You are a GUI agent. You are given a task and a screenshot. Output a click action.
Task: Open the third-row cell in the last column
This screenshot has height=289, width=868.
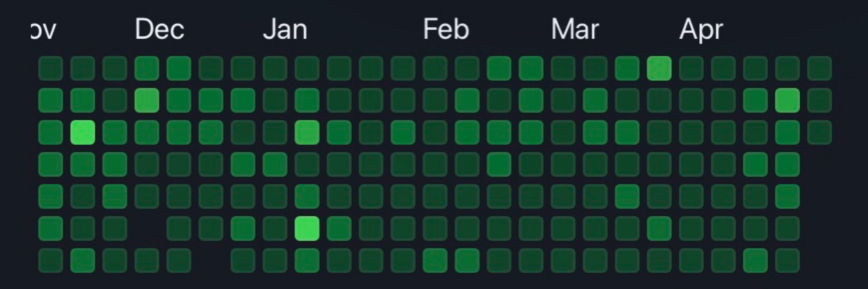tap(819, 132)
